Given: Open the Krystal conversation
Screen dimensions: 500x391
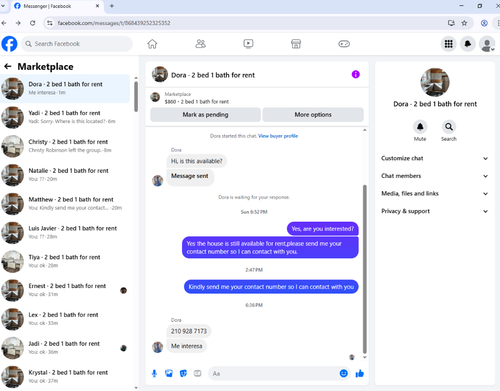Looking at the screenshot, I should pos(65,377).
